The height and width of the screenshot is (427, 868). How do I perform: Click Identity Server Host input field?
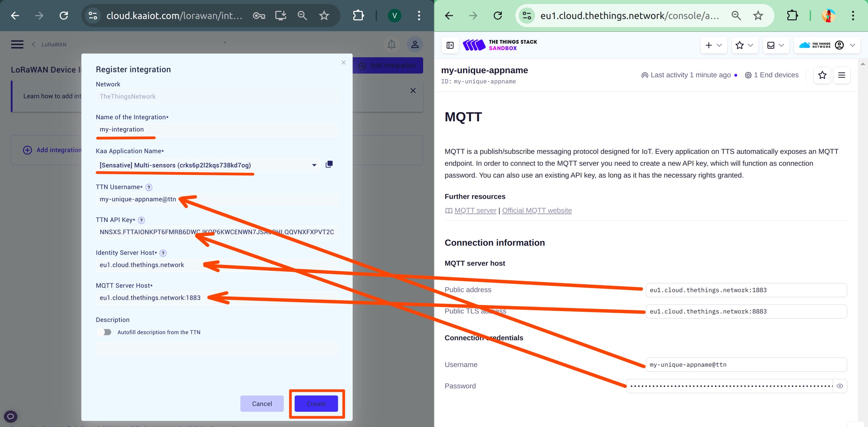point(217,265)
